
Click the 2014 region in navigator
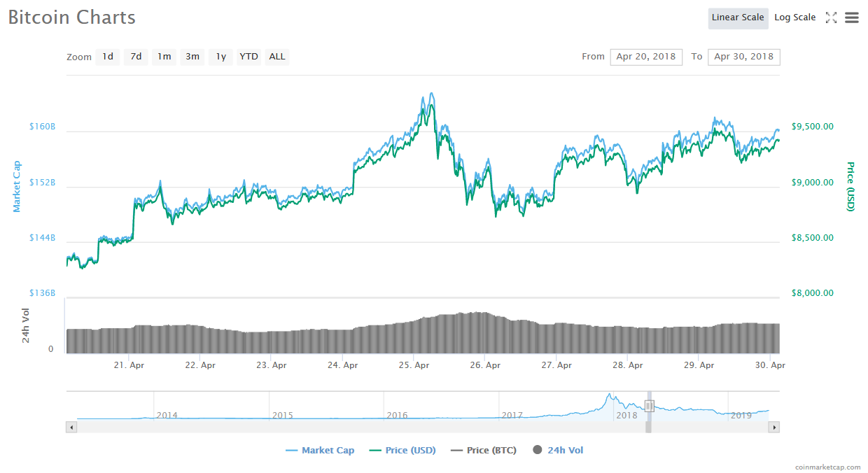167,415
